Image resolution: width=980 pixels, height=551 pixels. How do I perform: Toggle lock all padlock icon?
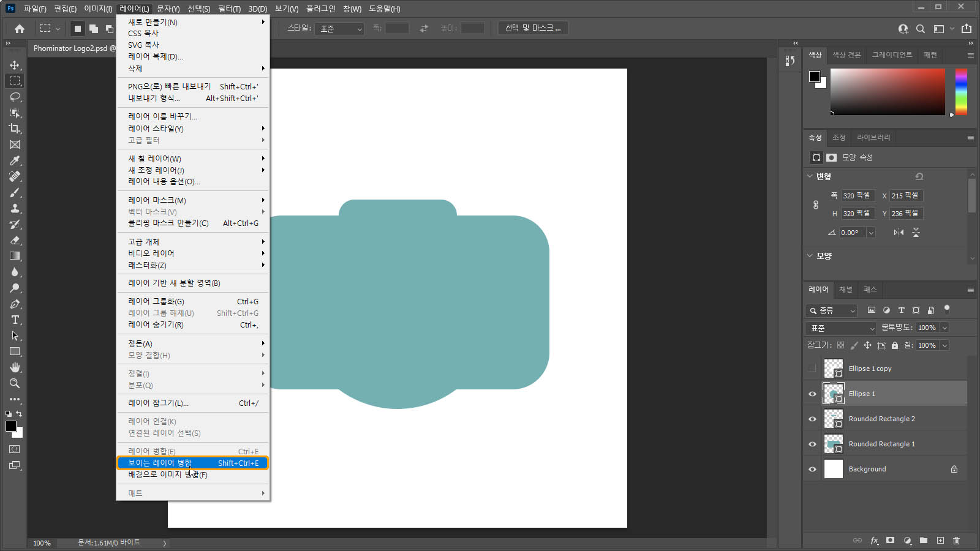(x=895, y=345)
